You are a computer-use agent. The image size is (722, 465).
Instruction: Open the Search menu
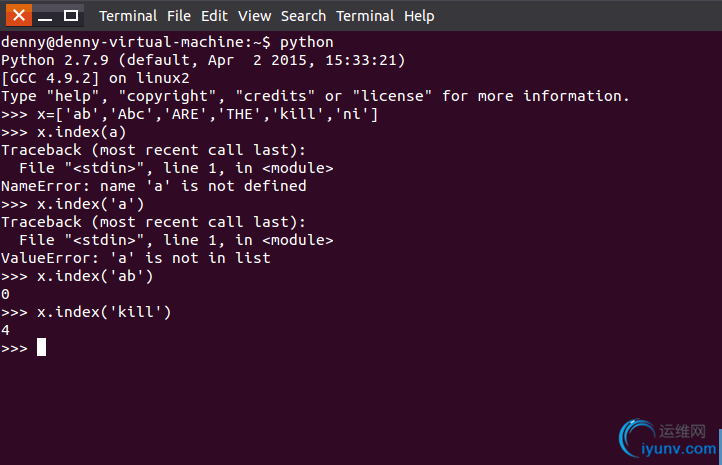click(x=303, y=16)
